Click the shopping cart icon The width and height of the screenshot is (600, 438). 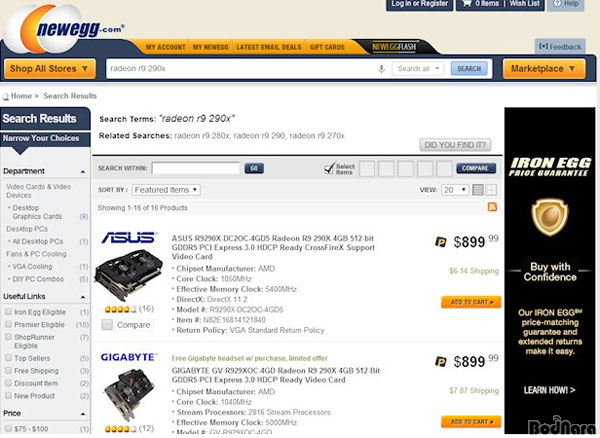click(467, 4)
